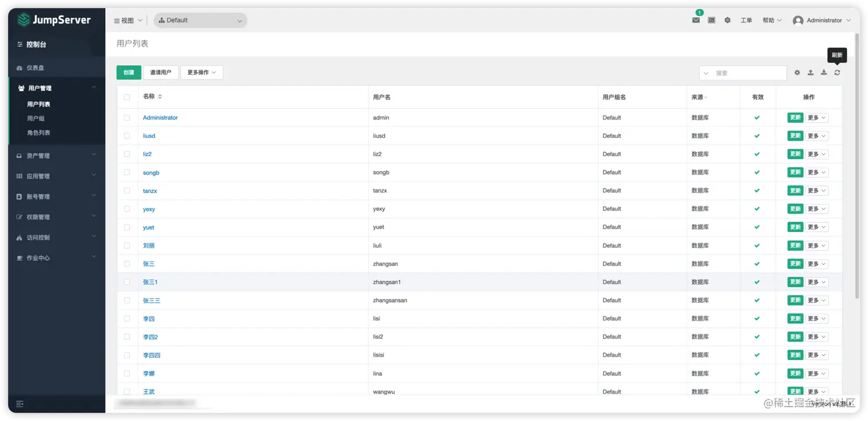The image size is (868, 421).
Task: Open the 帮助 help dropdown
Action: click(x=772, y=20)
